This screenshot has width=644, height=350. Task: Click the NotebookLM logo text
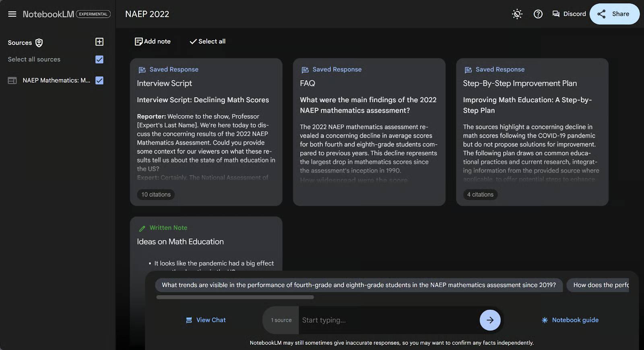(48, 14)
